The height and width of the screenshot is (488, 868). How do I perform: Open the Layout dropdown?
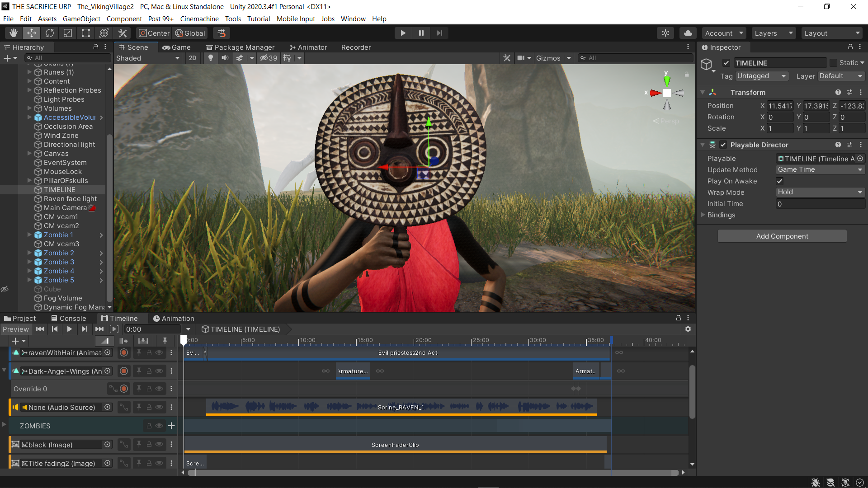click(832, 33)
